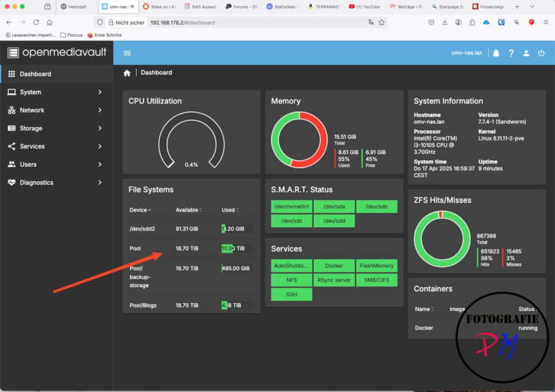Open the browser application menu icon
555x392 pixels.
pyautogui.click(x=546, y=22)
